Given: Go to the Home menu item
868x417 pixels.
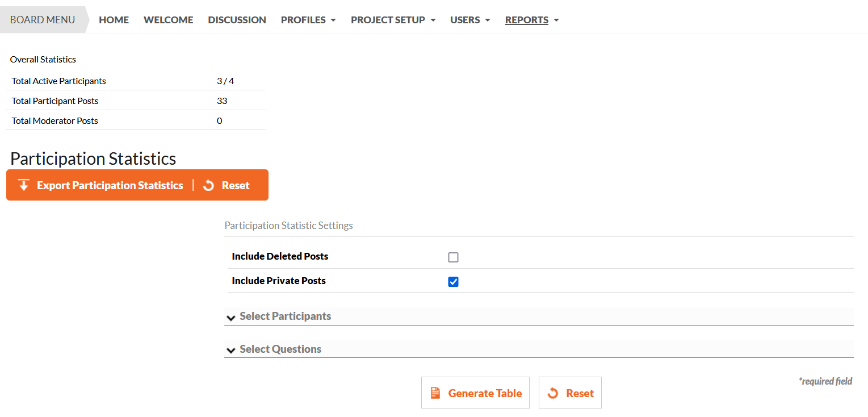Looking at the screenshot, I should click(114, 20).
